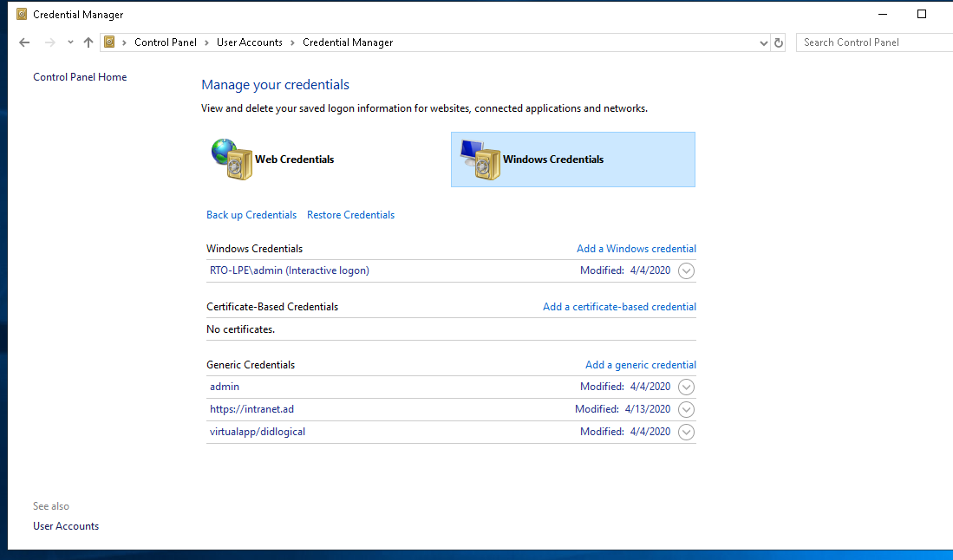The height and width of the screenshot is (560, 953).
Task: Click the Control Panel breadcrumb
Action: 166,42
